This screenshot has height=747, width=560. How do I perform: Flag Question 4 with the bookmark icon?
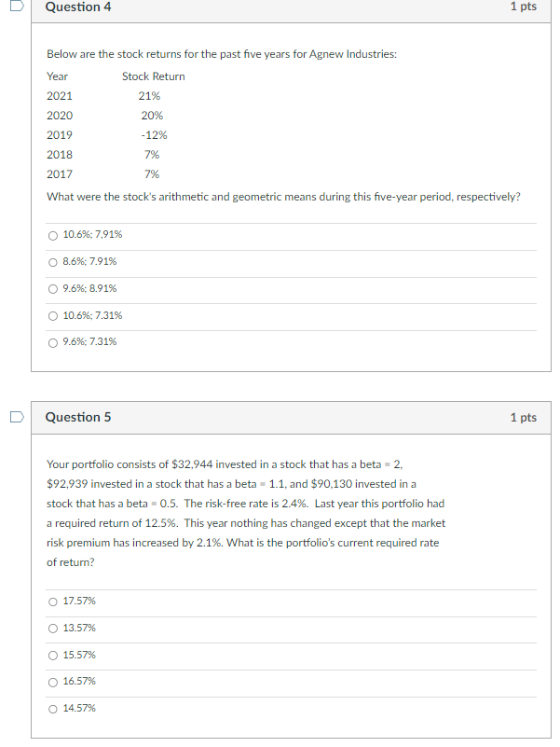[15, 7]
